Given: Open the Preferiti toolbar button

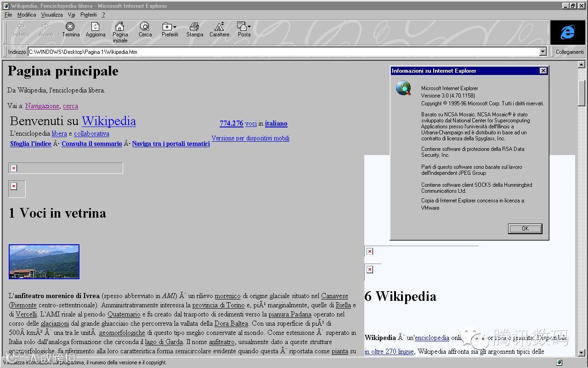Looking at the screenshot, I should [170, 30].
